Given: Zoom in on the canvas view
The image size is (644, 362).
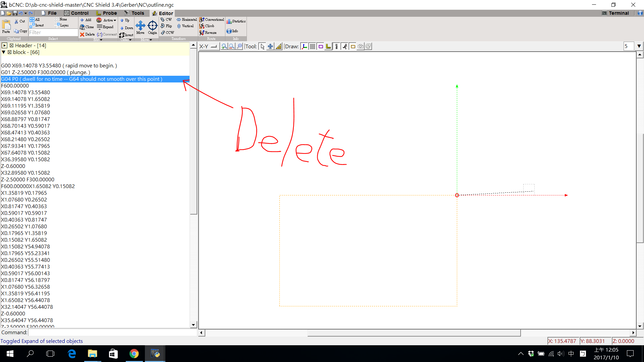Looking at the screenshot, I should click(224, 46).
